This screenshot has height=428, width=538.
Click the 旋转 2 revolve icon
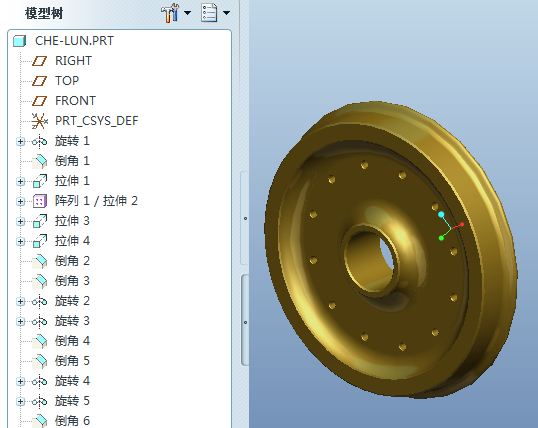[x=39, y=301]
